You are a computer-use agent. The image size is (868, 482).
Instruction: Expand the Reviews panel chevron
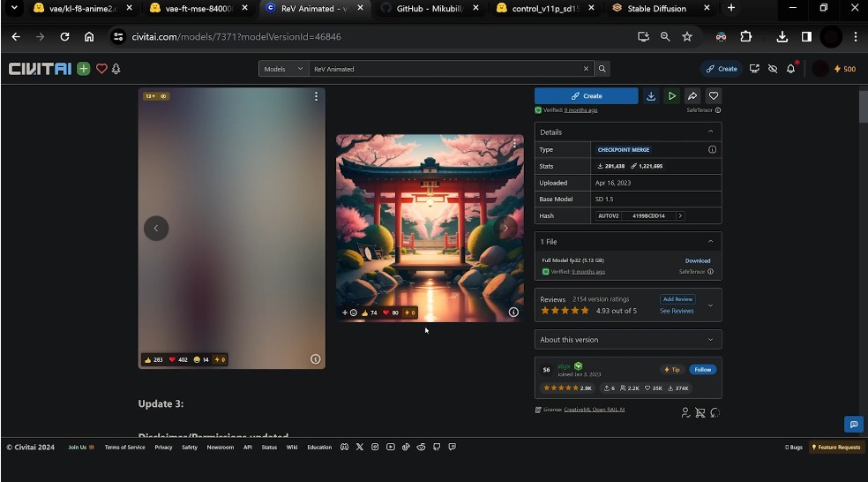pyautogui.click(x=710, y=305)
